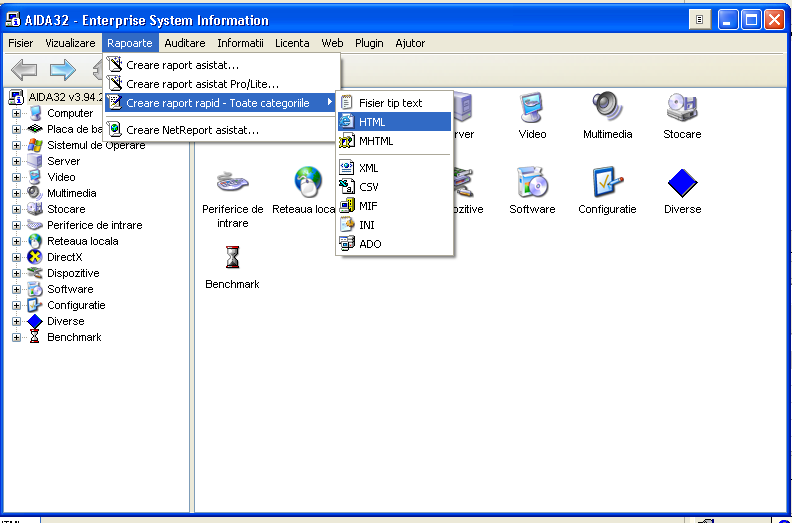792x523 pixels.
Task: Choose Creare raport asistat Pro/Lite... entry
Action: (x=221, y=84)
